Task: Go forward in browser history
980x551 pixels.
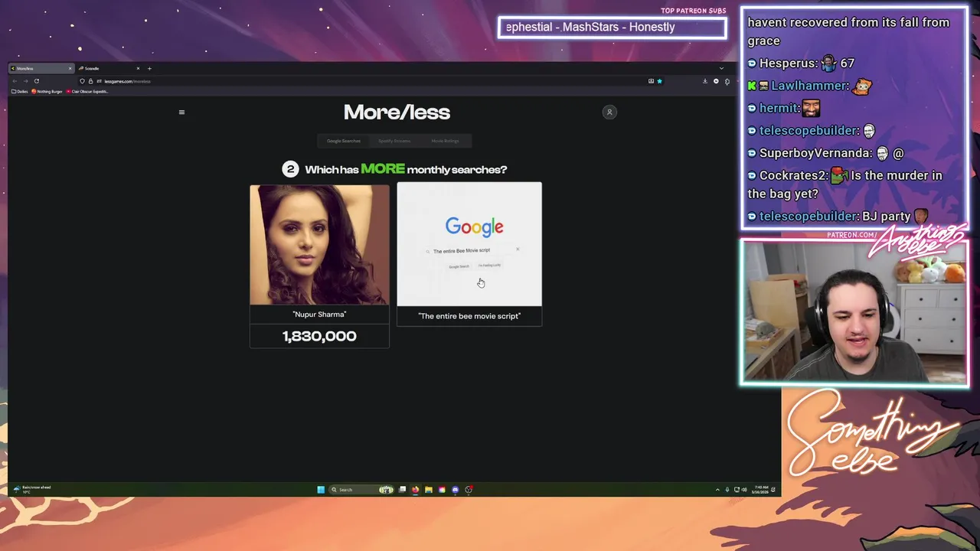Action: point(25,81)
